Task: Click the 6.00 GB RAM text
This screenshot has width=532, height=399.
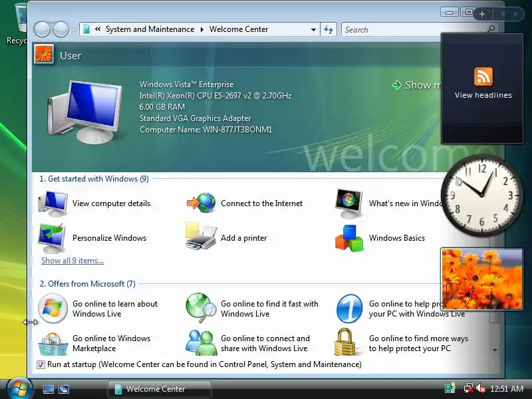Action: (x=162, y=107)
